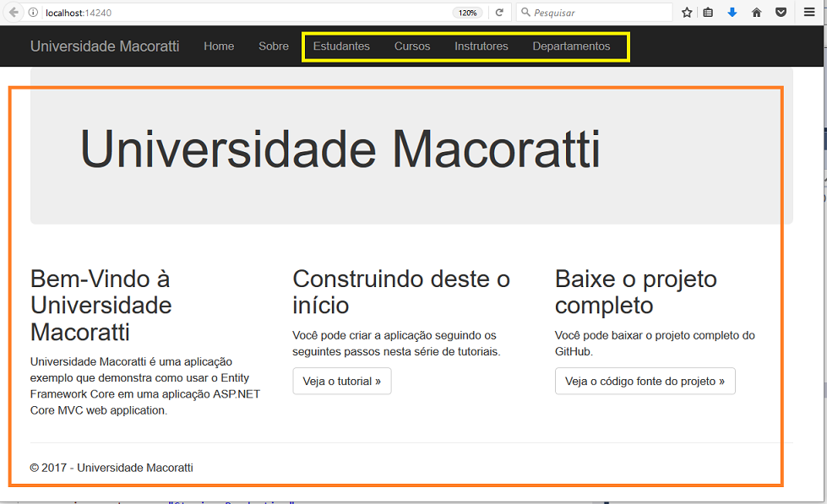Open the Universidade Macoratti navbar brand link
The width and height of the screenshot is (827, 504).
click(105, 46)
